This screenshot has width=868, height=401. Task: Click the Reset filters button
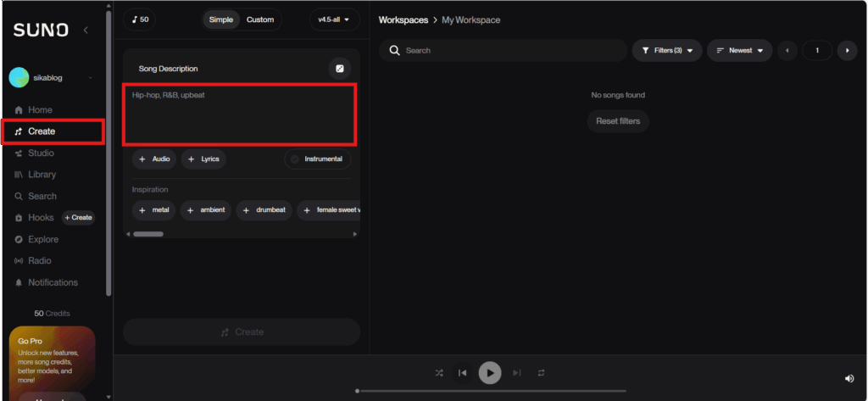[x=618, y=121]
